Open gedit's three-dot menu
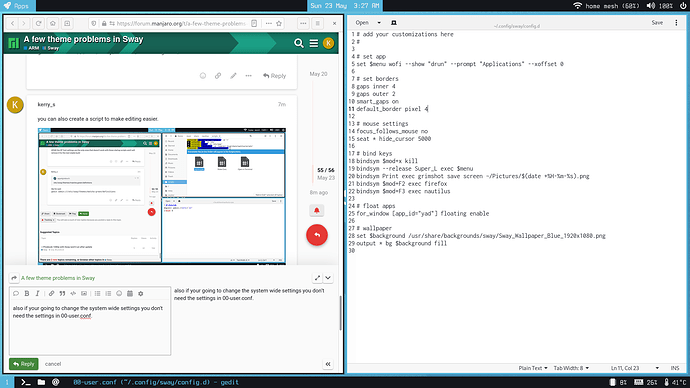This screenshot has height=388, width=690. point(676,22)
